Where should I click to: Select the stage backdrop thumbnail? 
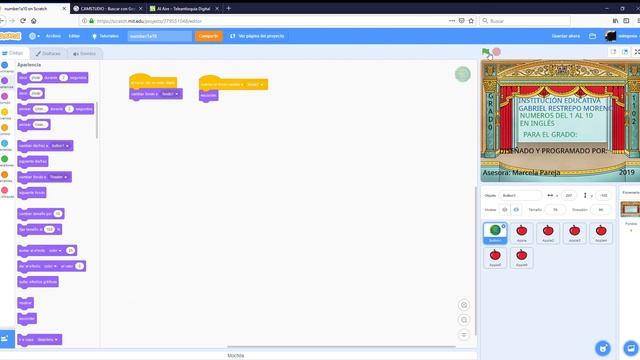(630, 209)
